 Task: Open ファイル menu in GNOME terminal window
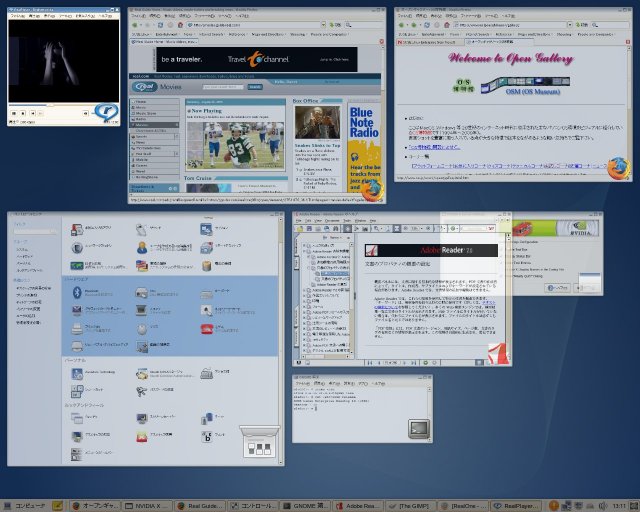coord(302,384)
